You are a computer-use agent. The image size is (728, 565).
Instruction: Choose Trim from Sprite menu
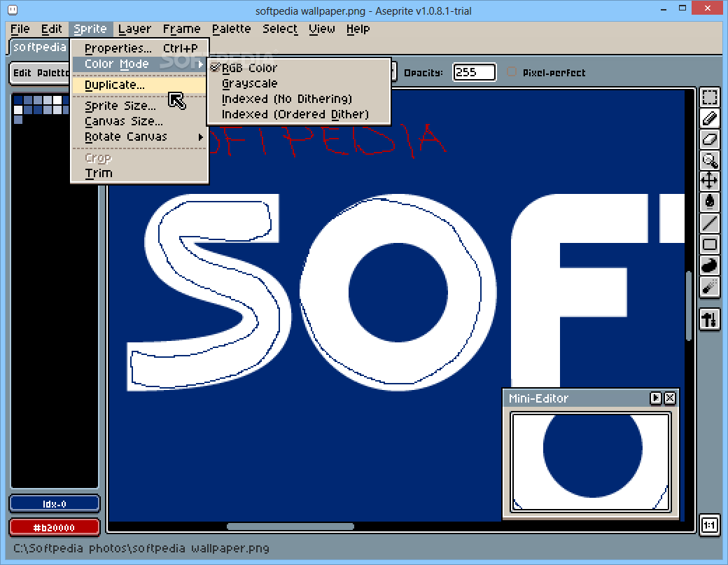click(139, 173)
